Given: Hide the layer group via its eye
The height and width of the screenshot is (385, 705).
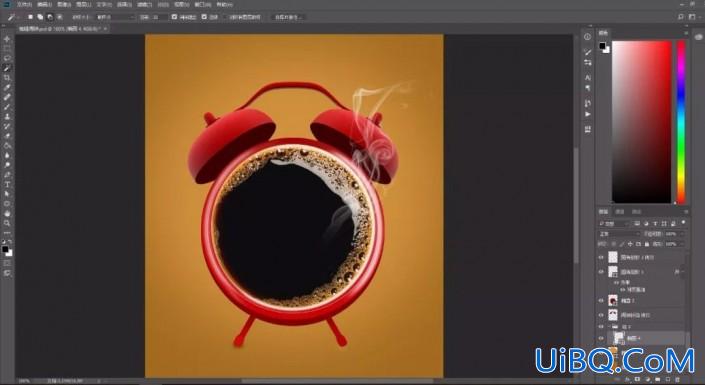Looking at the screenshot, I should tap(601, 327).
